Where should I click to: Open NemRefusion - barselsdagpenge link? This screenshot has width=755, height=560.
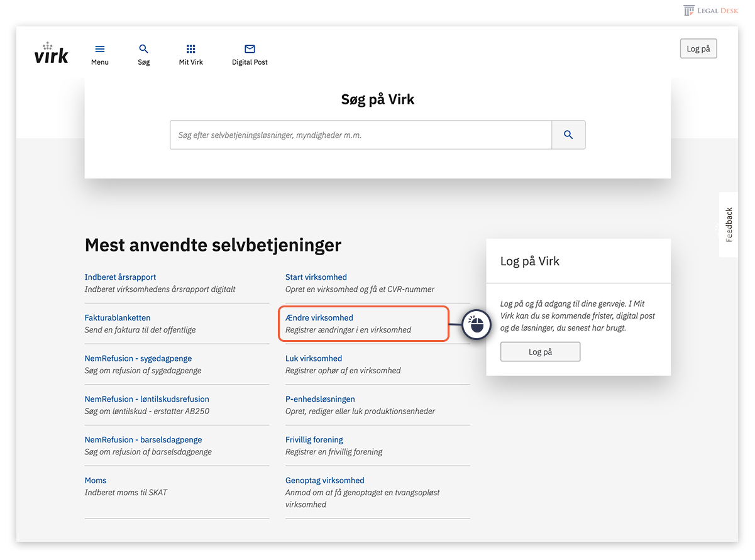143,440
